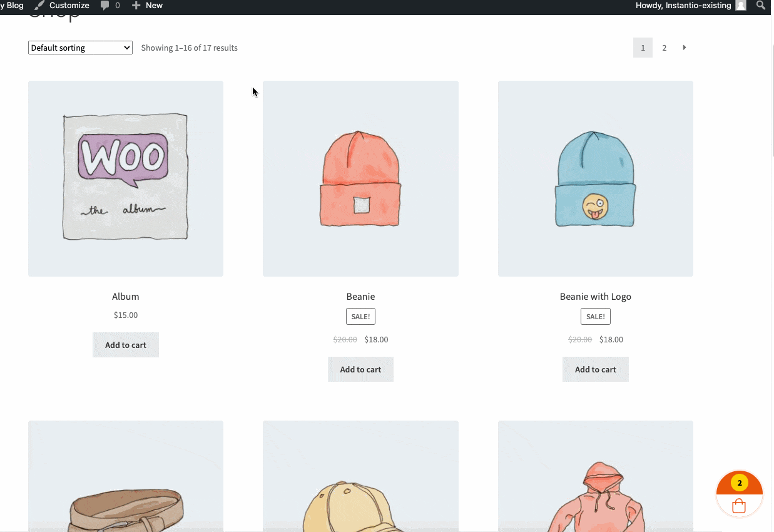Click the orange Beanie product image
774x532 pixels.
pyautogui.click(x=360, y=178)
